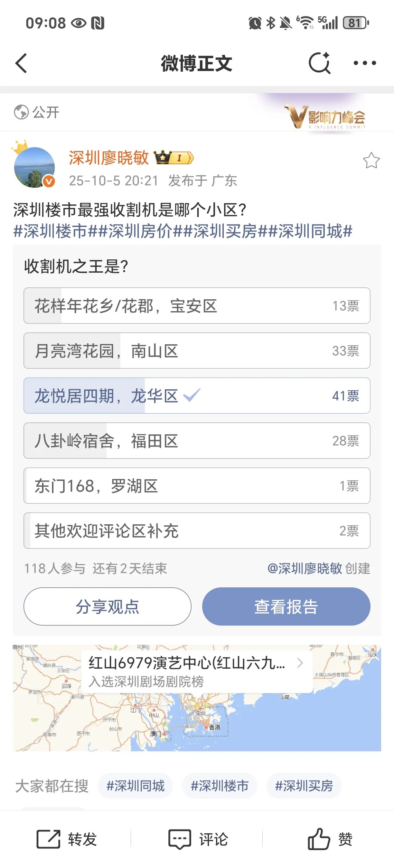Expand the 红山6979演艺中心 location card chevron
The width and height of the screenshot is (394, 868).
300,663
